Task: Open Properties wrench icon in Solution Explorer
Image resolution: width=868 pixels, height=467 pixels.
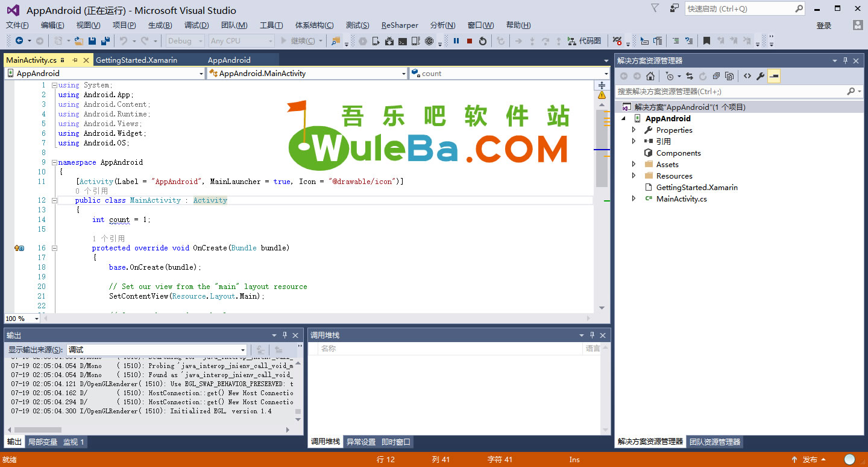Action: [x=761, y=76]
